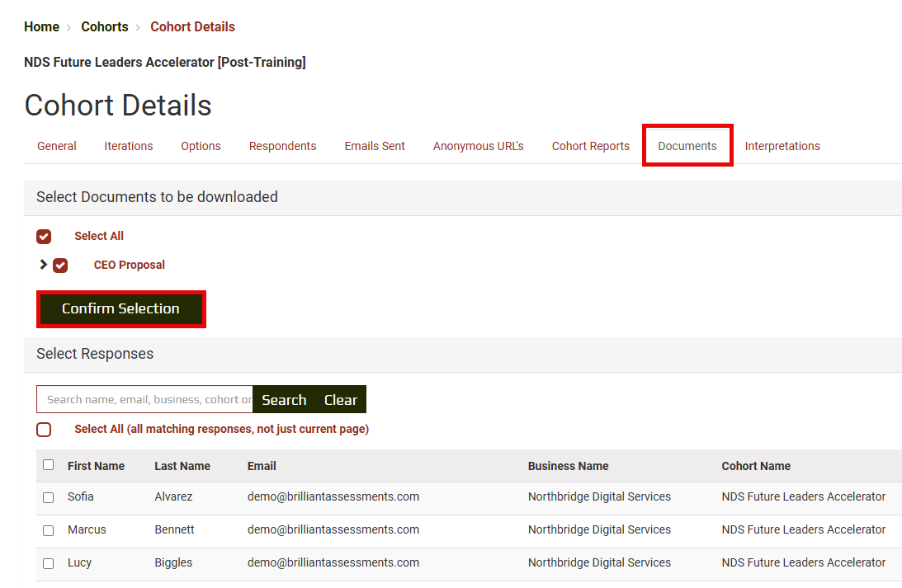The height and width of the screenshot is (588, 902).
Task: Click the Clear button
Action: pyautogui.click(x=340, y=400)
